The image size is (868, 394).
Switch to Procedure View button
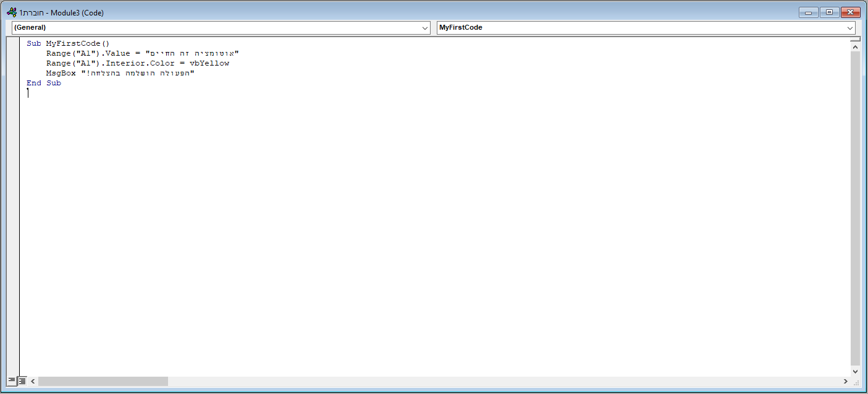pyautogui.click(x=11, y=381)
